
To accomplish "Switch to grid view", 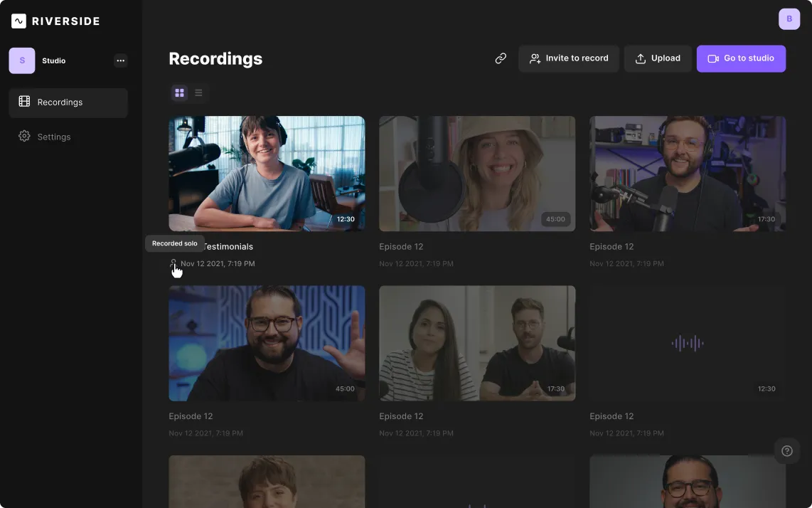I will 180,92.
